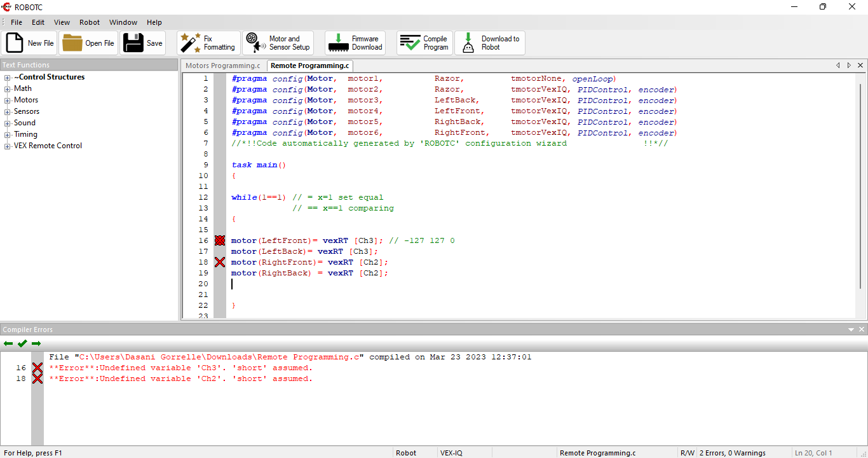Open the Robot menu
The width and height of the screenshot is (868, 458).
click(89, 22)
